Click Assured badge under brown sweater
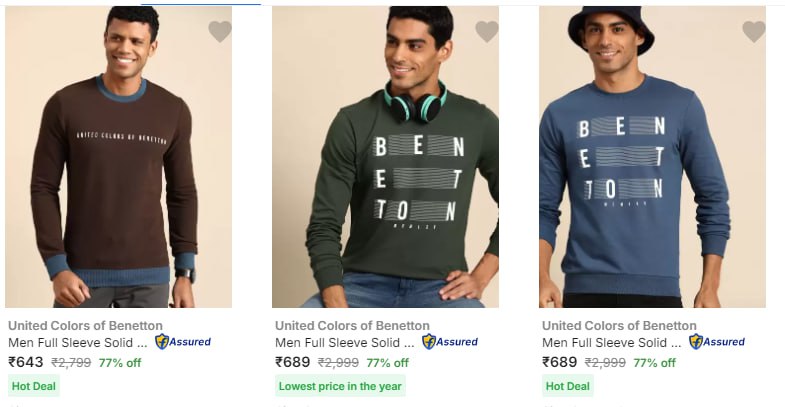This screenshot has width=785, height=407. 182,342
